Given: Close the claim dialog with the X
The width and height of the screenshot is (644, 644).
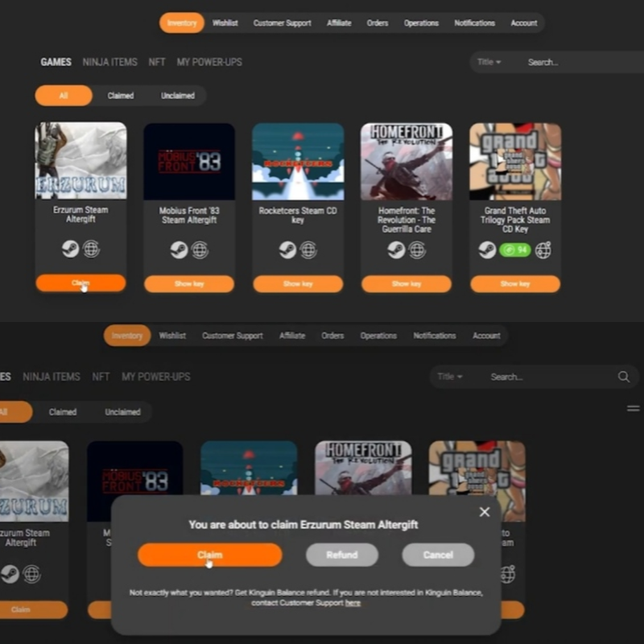Looking at the screenshot, I should 485,512.
